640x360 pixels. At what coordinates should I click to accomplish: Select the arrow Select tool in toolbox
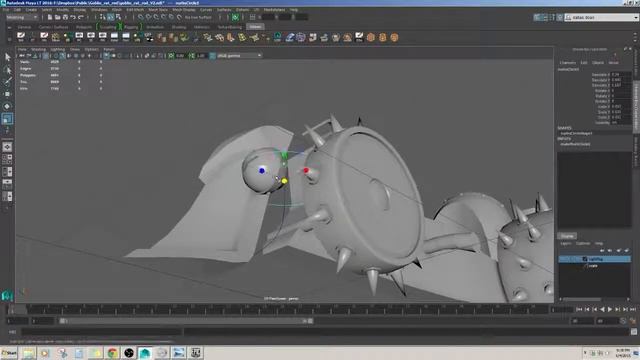pyautogui.click(x=7, y=57)
